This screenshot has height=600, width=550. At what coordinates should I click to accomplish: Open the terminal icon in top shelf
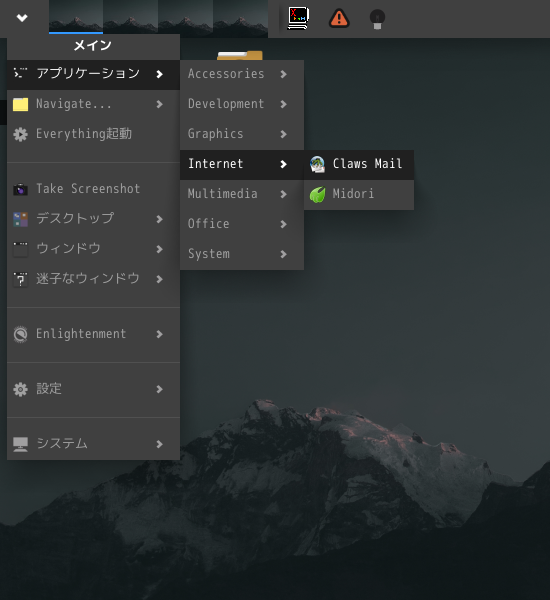tap(298, 18)
